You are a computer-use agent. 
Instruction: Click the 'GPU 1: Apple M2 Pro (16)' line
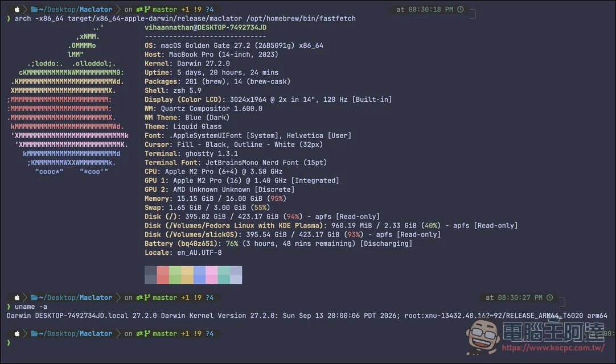[242, 181]
